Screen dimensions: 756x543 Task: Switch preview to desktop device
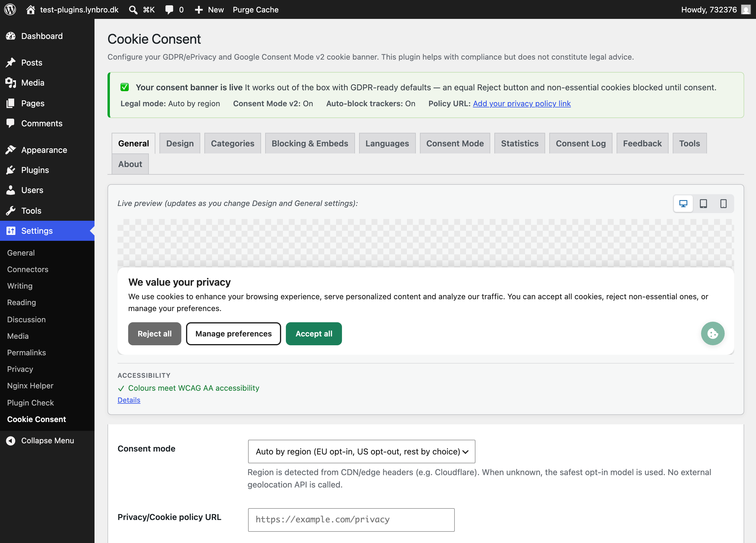click(683, 204)
